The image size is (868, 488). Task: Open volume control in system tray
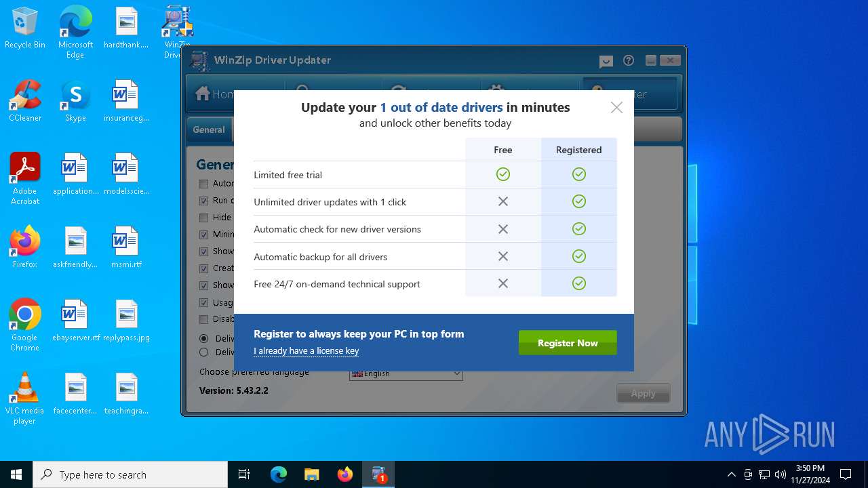[x=781, y=474]
